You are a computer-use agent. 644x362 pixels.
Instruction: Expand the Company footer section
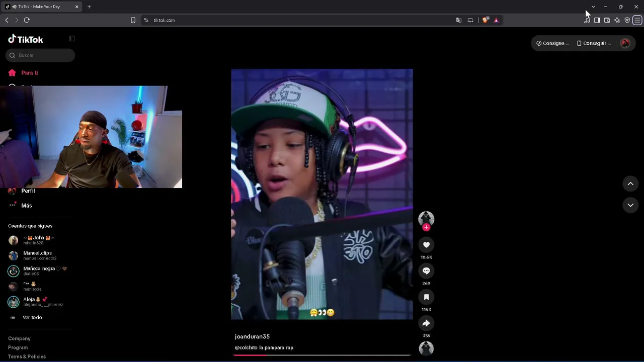[19, 339]
